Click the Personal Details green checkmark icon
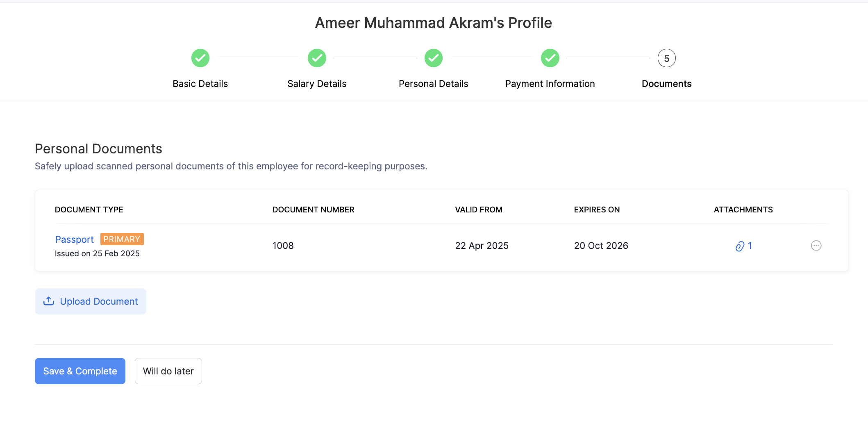The height and width of the screenshot is (424, 868). pos(433,58)
